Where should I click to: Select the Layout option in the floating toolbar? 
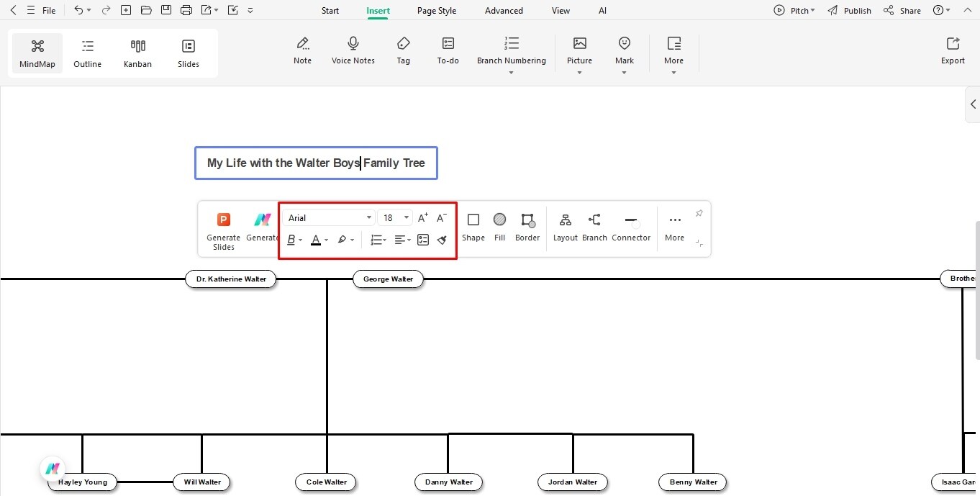566,226
